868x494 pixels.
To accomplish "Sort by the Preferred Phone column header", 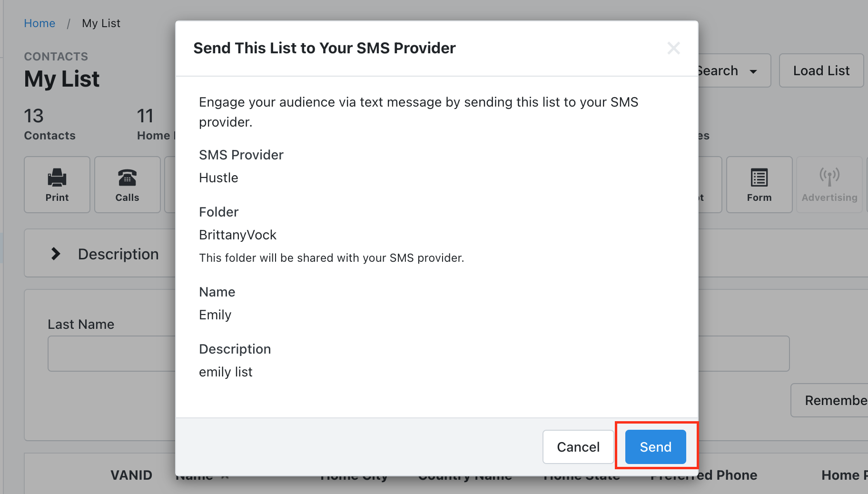I will pyautogui.click(x=704, y=475).
